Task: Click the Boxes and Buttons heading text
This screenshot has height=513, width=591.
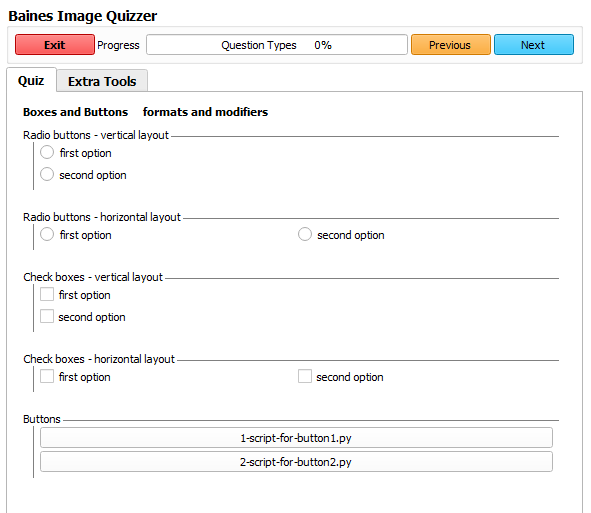Action: pos(75,112)
